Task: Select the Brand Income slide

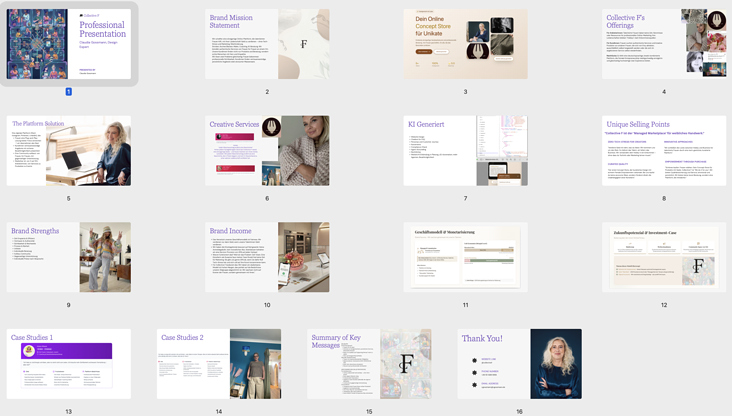Action: [267, 257]
